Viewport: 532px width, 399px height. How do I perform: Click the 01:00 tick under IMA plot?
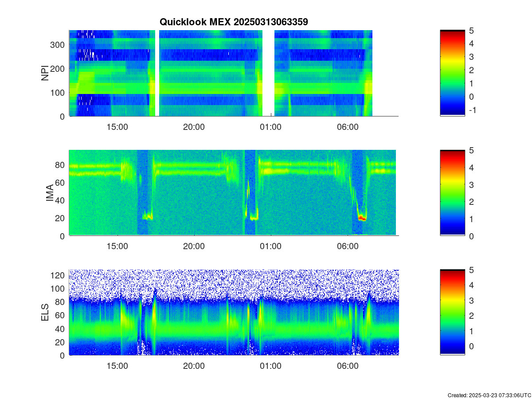coord(271,246)
